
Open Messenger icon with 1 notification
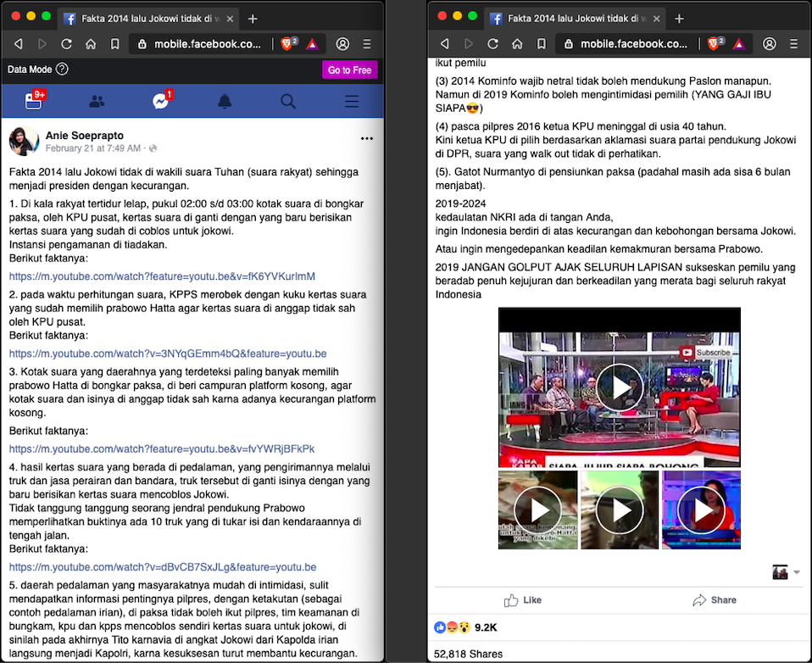coord(161,102)
